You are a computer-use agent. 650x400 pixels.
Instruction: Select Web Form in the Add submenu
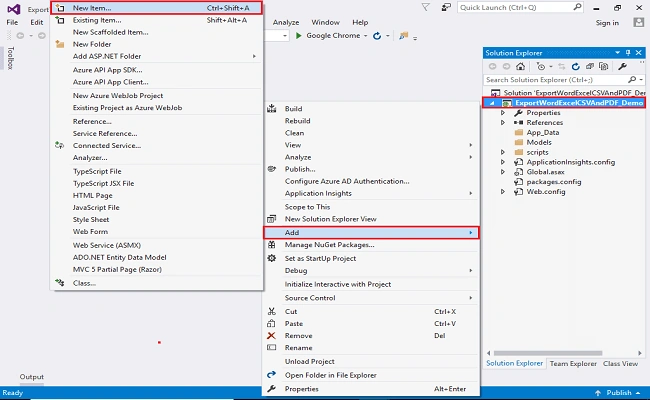tap(157, 231)
